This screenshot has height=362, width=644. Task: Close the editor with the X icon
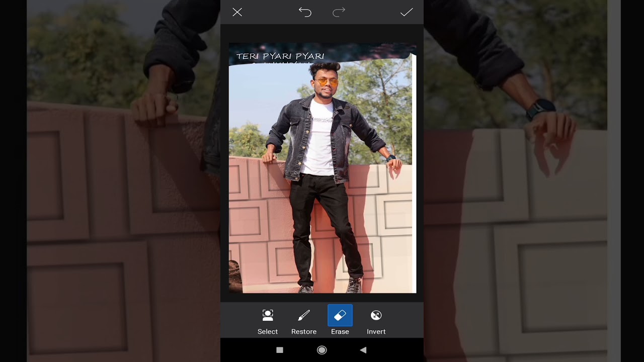[x=237, y=12]
